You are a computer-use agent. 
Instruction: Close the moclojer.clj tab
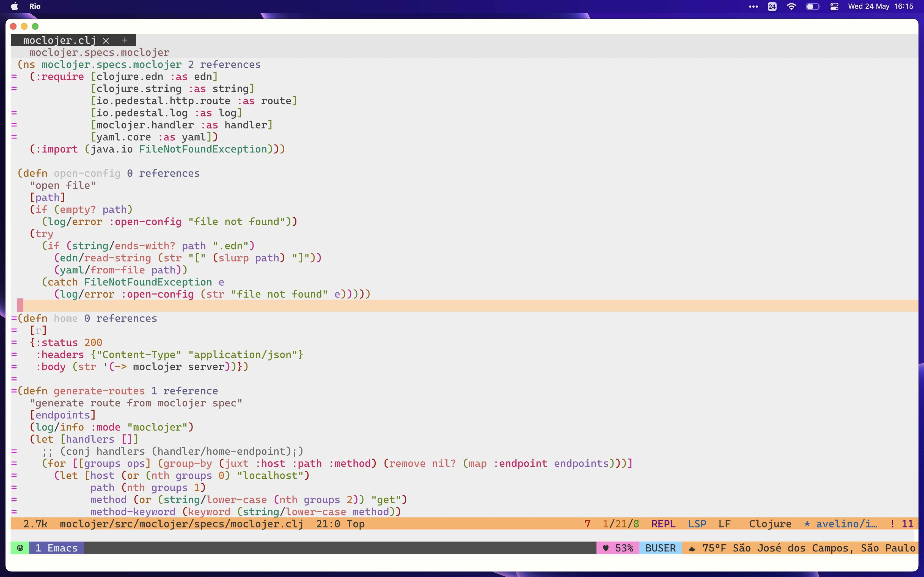click(x=106, y=40)
